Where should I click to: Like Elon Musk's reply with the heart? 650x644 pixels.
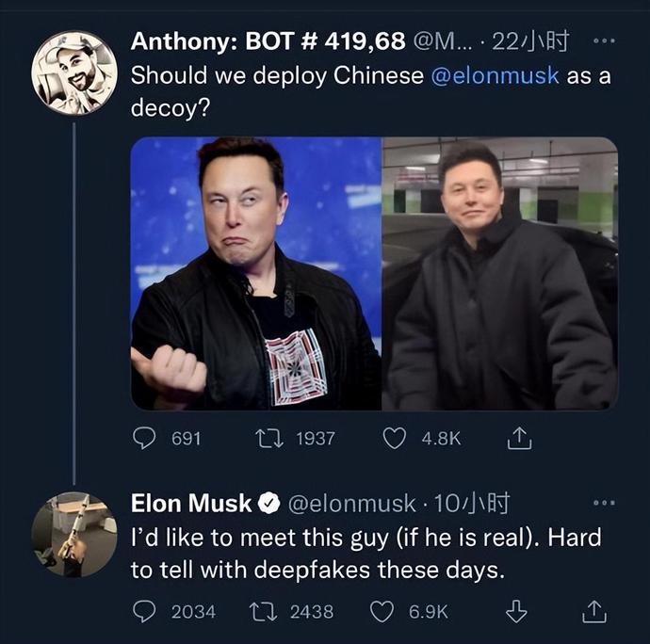382,612
